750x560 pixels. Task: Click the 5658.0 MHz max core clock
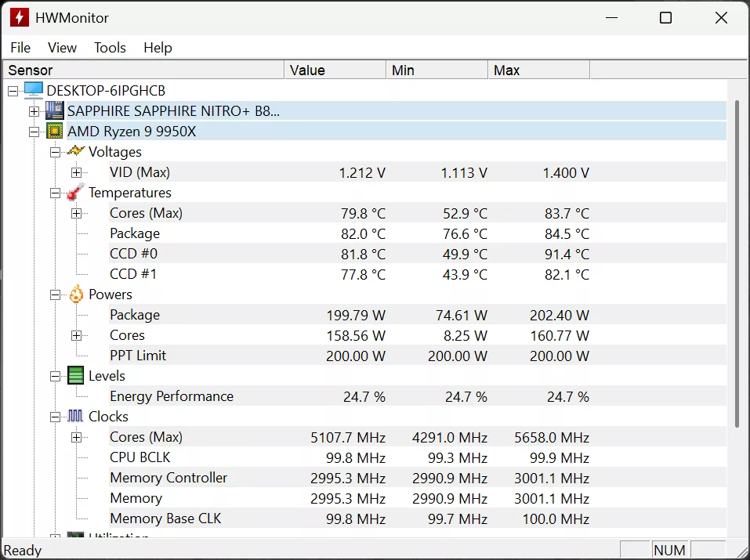(552, 438)
